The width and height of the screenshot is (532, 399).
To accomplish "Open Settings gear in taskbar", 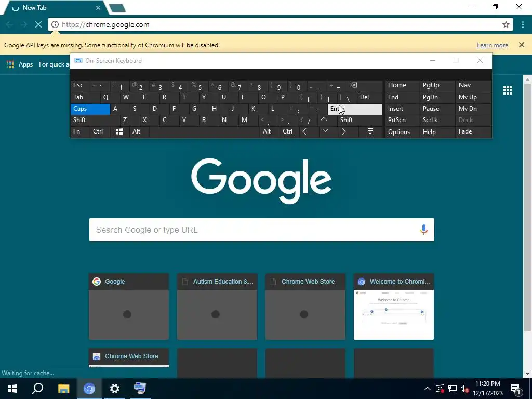I will pyautogui.click(x=115, y=389).
